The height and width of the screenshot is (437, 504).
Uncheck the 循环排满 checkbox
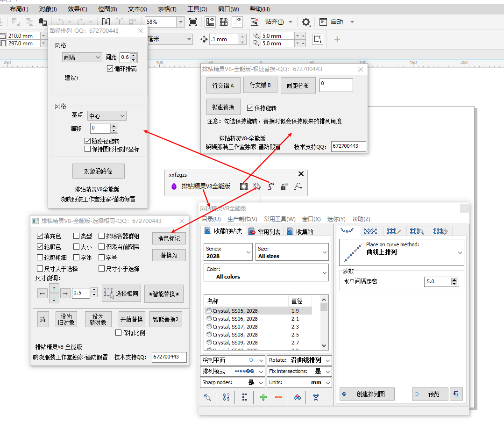tap(110, 69)
